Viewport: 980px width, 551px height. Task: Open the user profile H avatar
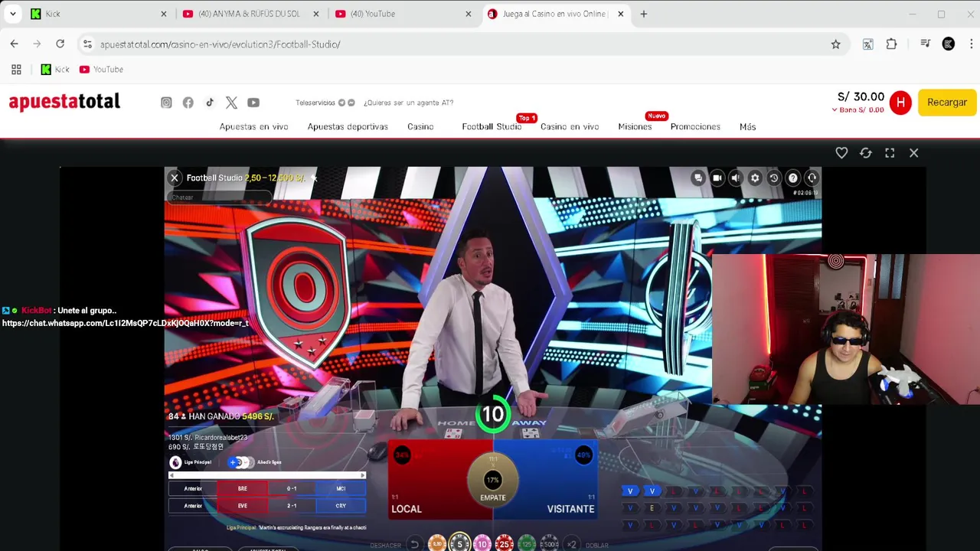pyautogui.click(x=900, y=103)
